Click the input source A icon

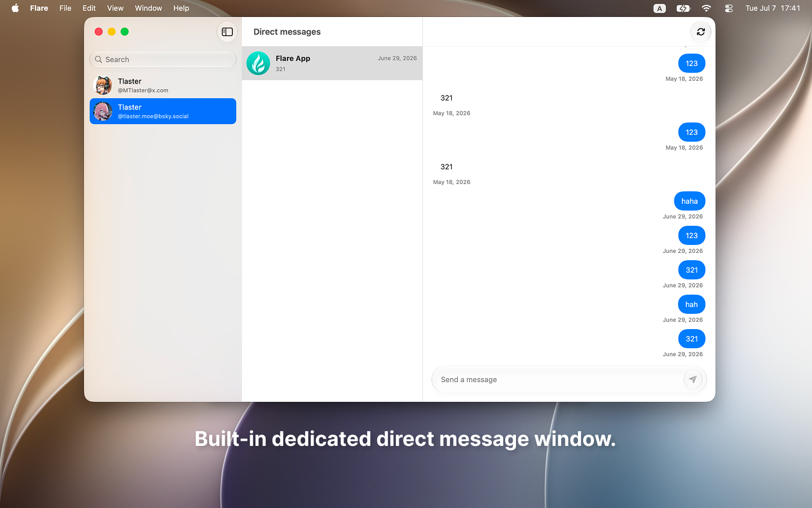click(659, 8)
